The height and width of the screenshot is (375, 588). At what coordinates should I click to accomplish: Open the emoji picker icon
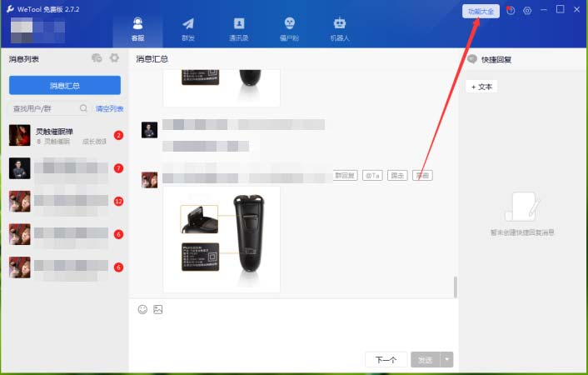pyautogui.click(x=142, y=309)
